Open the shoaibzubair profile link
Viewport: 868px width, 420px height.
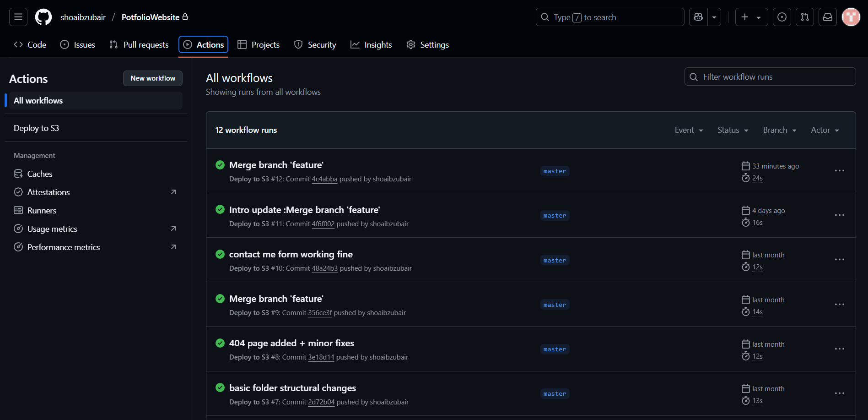coord(83,17)
